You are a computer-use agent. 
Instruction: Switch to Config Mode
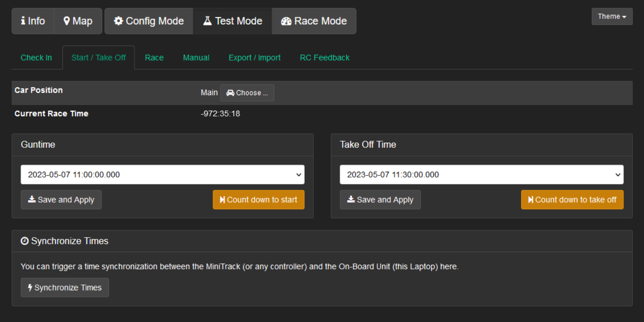[149, 21]
